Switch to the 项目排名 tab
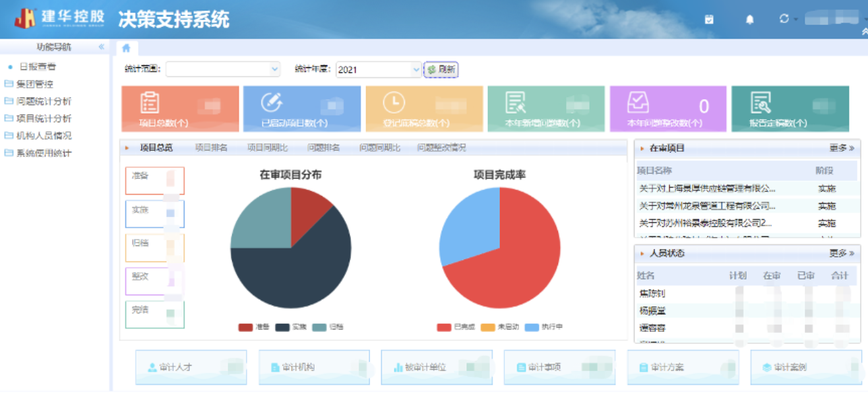The height and width of the screenshot is (396, 868). point(211,148)
